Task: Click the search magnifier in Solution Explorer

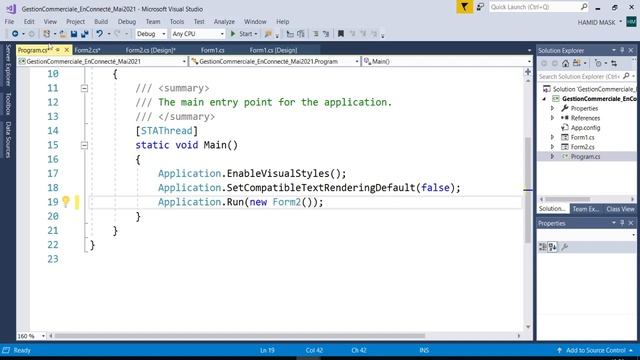Action: click(626, 76)
